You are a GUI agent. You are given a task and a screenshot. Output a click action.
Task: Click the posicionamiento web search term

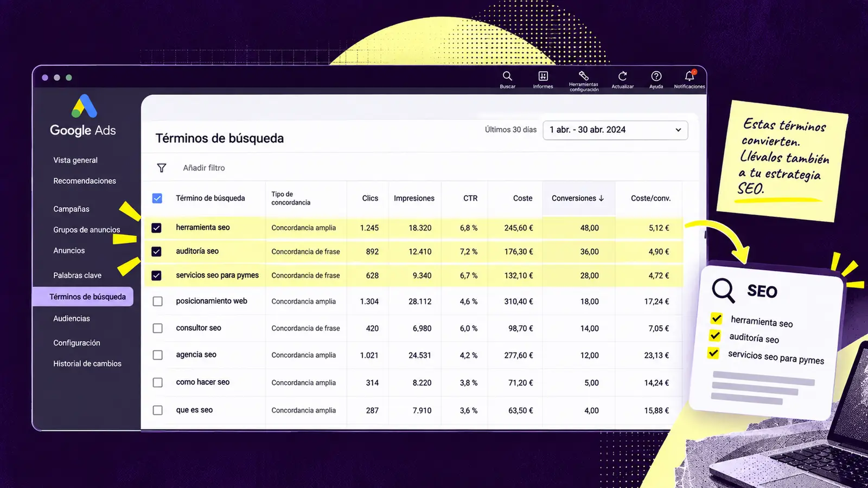pyautogui.click(x=212, y=301)
